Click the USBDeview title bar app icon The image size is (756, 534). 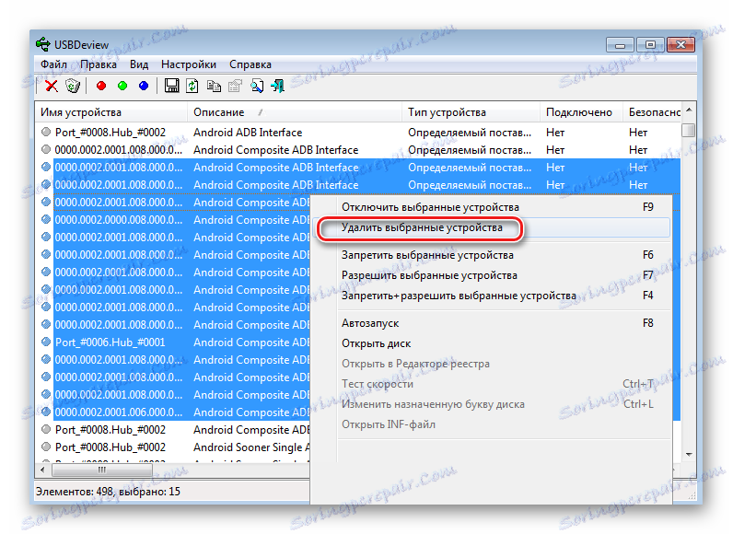point(43,44)
